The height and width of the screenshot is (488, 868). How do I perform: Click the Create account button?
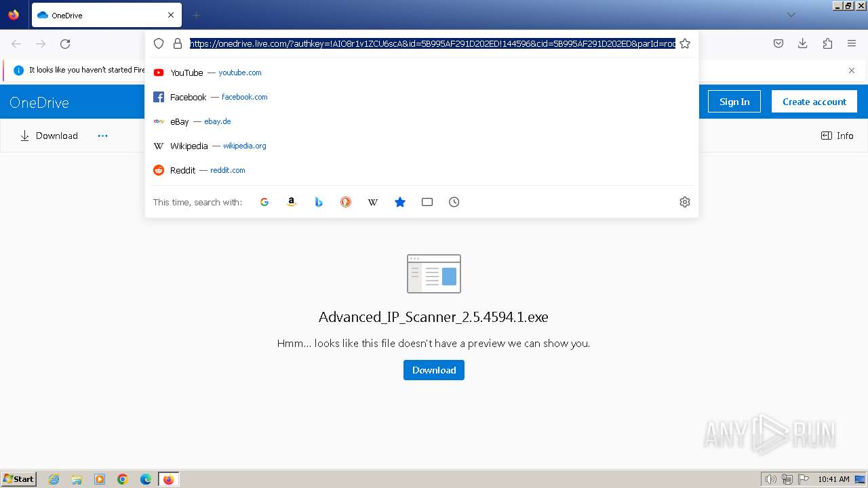pyautogui.click(x=814, y=102)
